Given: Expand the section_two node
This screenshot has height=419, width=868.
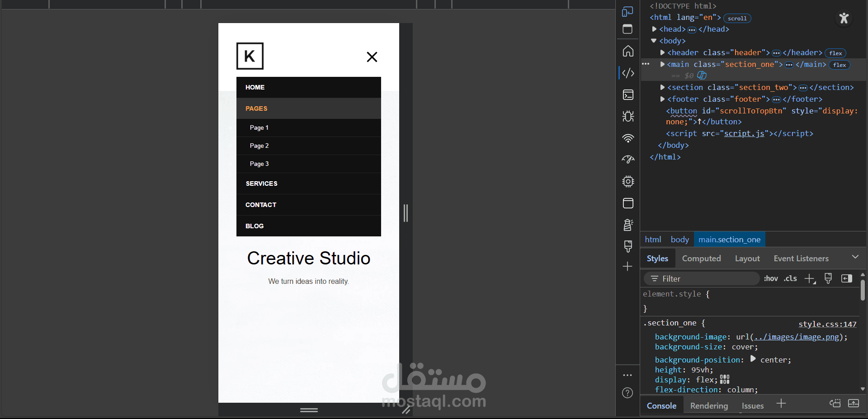Looking at the screenshot, I should pos(662,87).
